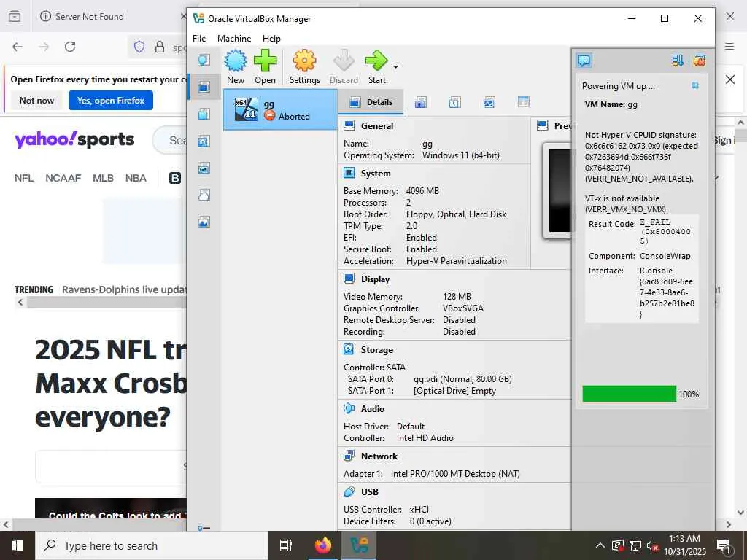Open the Help menu in VirtualBox
The image size is (747, 560).
click(271, 39)
